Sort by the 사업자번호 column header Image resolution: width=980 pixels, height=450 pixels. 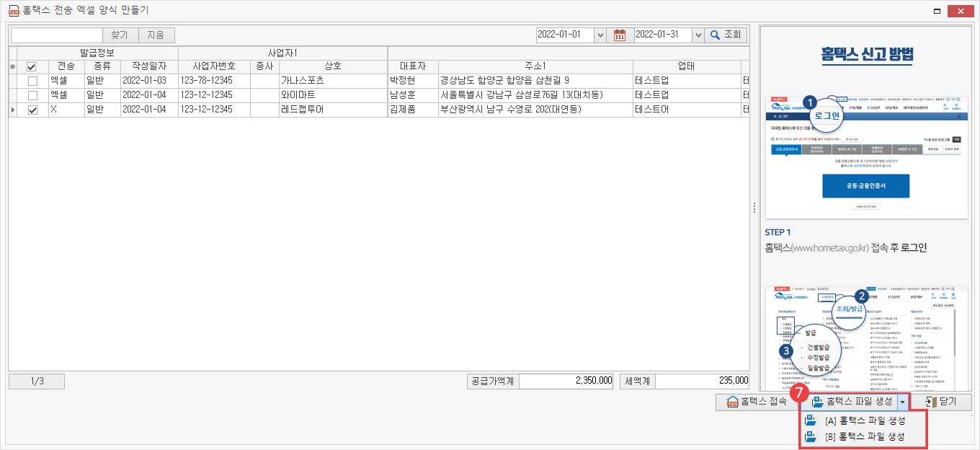[x=214, y=66]
